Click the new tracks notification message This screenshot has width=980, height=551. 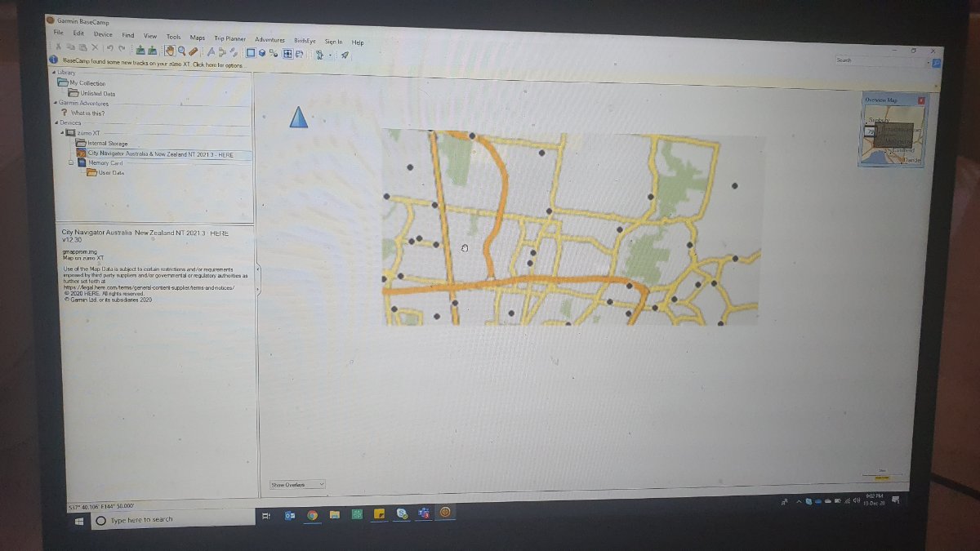153,63
